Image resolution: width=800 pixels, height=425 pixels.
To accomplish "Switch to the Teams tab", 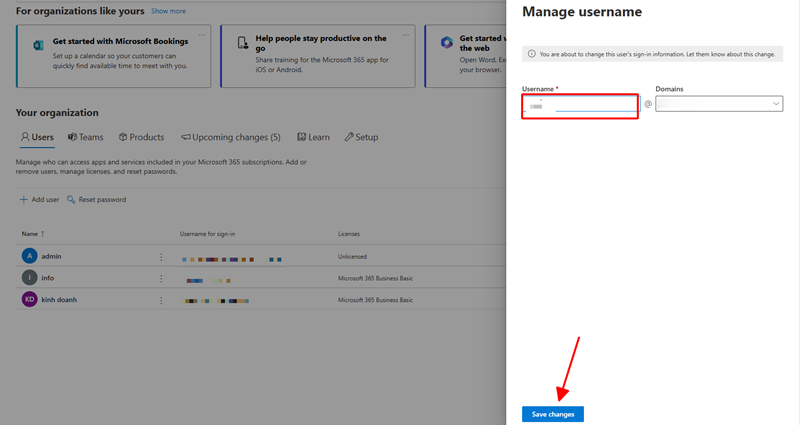I will (x=85, y=137).
